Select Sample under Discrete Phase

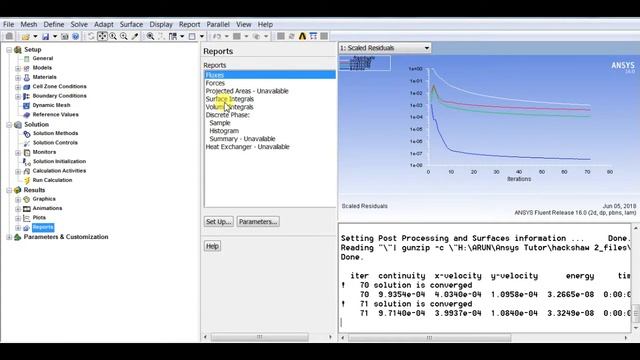point(220,123)
